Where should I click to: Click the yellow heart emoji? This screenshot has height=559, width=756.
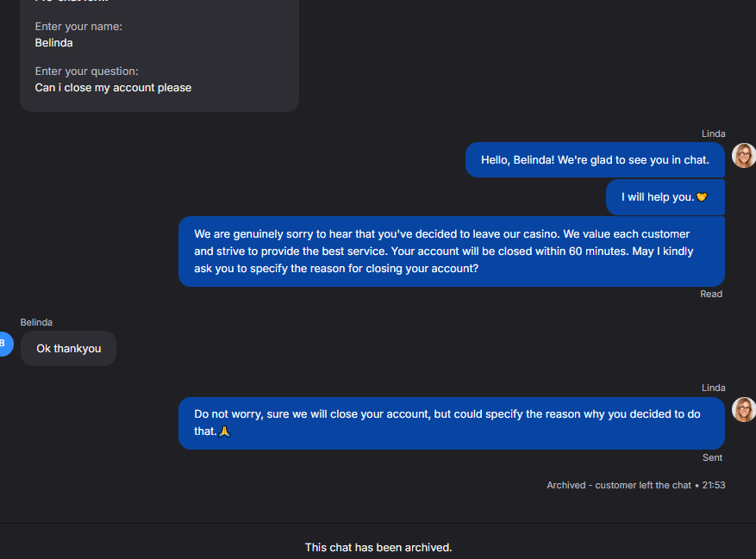(x=702, y=197)
